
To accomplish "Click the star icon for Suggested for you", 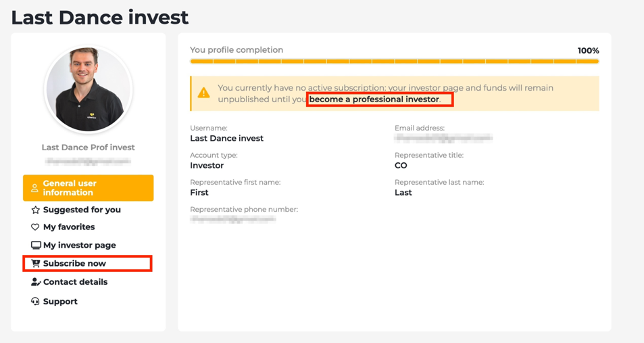I will click(x=35, y=210).
